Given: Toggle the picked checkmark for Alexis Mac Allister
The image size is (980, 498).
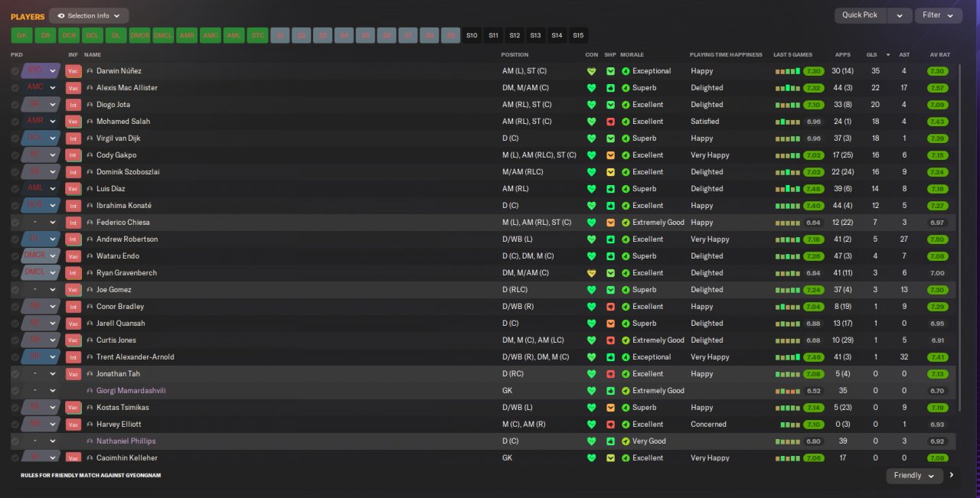Looking at the screenshot, I should click(x=15, y=88).
